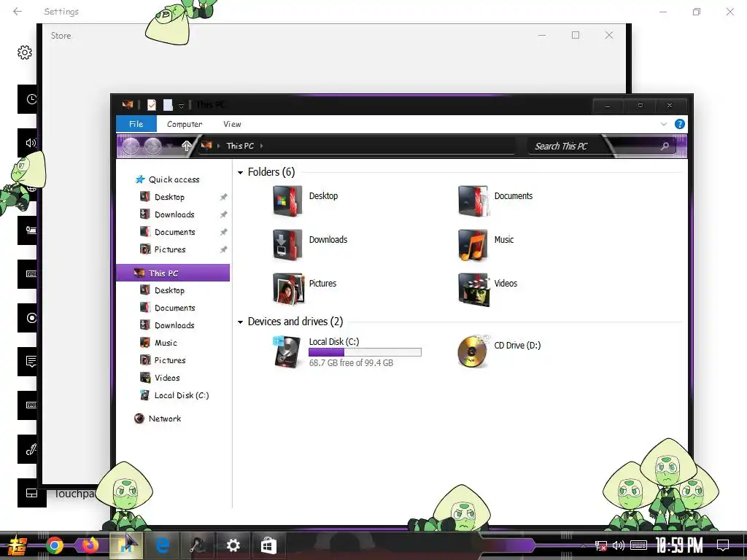Click the 10:59 PM clock
This screenshot has width=747, height=560.
679,545
